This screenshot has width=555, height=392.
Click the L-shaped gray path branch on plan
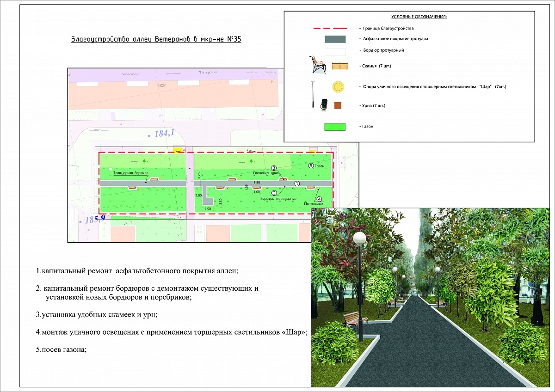[207, 196]
